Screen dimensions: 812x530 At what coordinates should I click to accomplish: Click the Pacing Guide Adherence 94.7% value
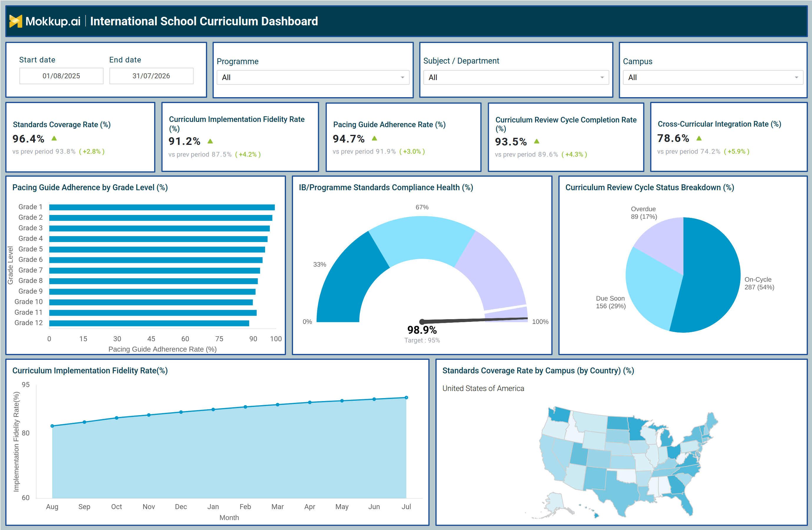pyautogui.click(x=349, y=139)
